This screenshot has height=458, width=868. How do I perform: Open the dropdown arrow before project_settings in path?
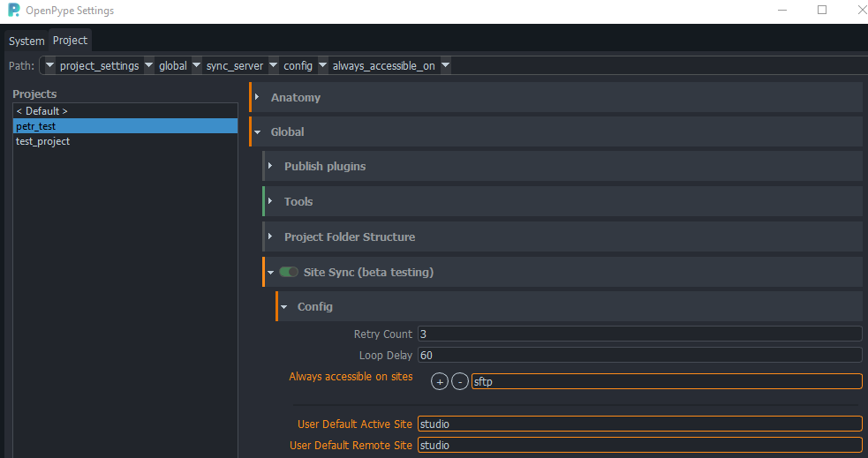pos(49,65)
